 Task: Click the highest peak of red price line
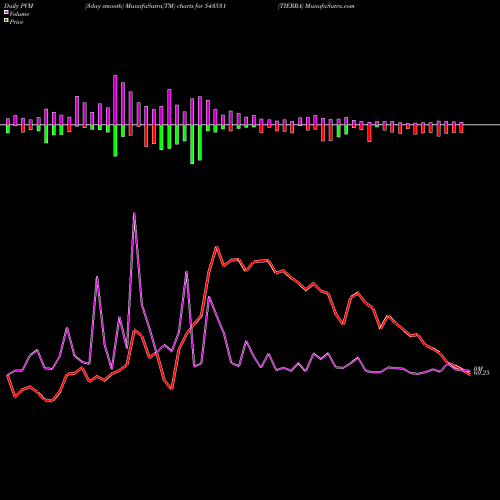click(217, 247)
